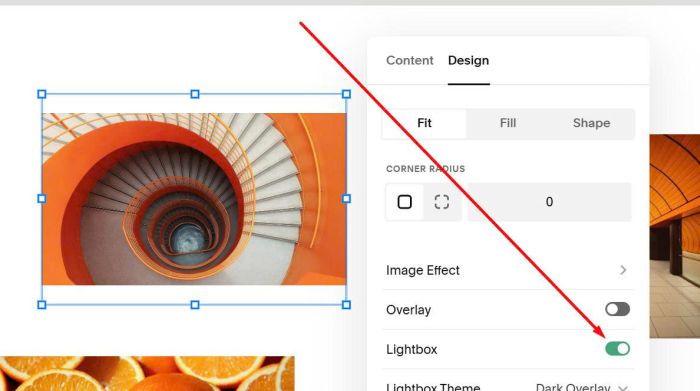Screen dimensions: 700x391
Task: Switch to the Content tab
Action: [409, 61]
